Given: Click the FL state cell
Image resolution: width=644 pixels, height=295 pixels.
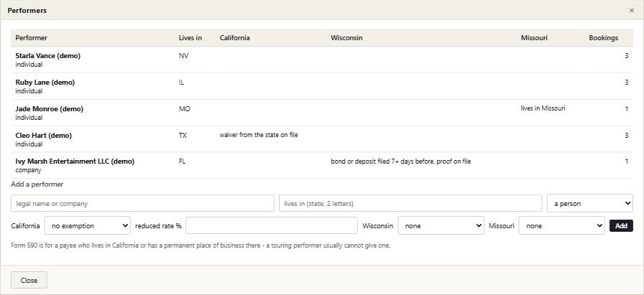Looking at the screenshot, I should (x=182, y=161).
